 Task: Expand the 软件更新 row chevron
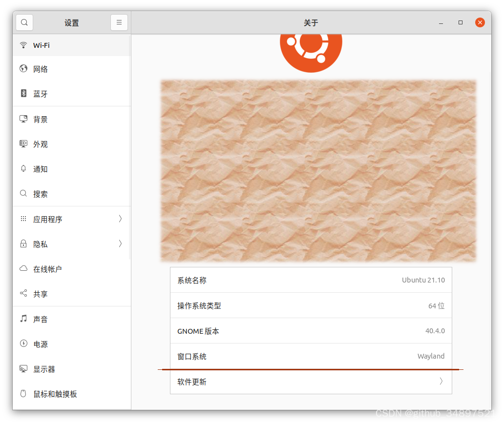pos(441,382)
